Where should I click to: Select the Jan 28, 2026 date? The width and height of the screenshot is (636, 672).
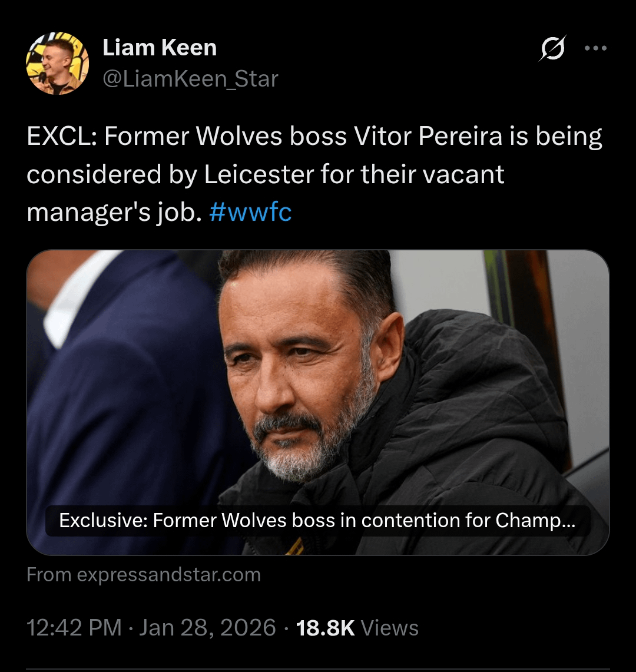(x=207, y=628)
